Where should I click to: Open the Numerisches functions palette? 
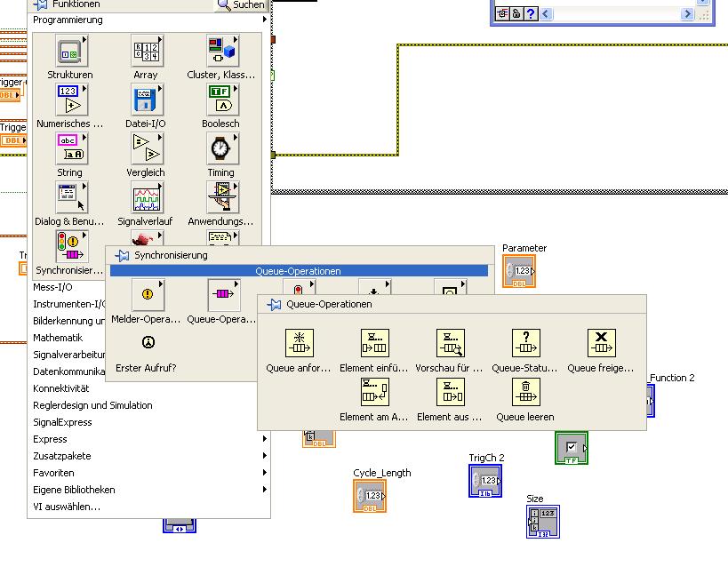[x=70, y=100]
